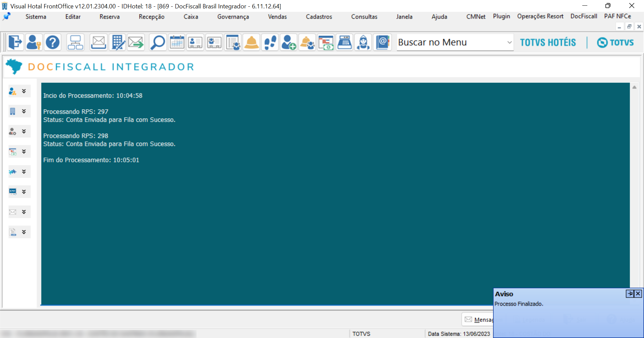Expand the user sidebar section chevron
The height and width of the screenshot is (338, 644).
(24, 91)
